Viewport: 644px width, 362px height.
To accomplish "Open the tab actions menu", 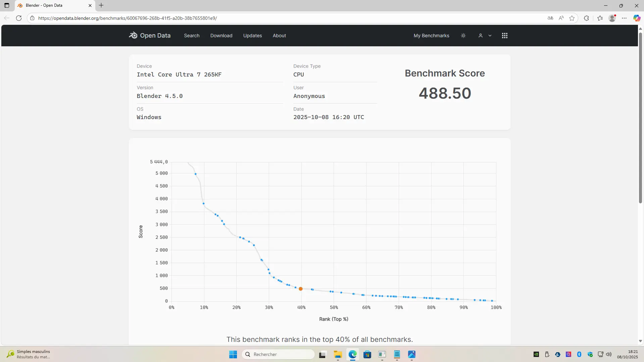I will [x=7, y=5].
